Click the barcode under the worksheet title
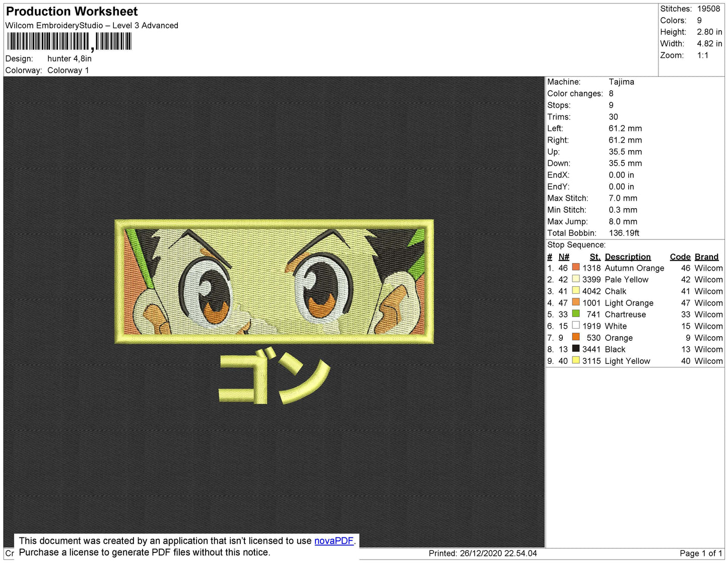The image size is (728, 563). click(69, 41)
